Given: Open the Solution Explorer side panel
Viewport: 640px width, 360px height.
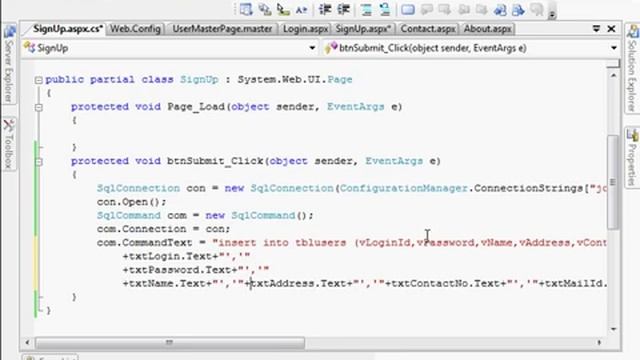Looking at the screenshot, I should [x=632, y=68].
